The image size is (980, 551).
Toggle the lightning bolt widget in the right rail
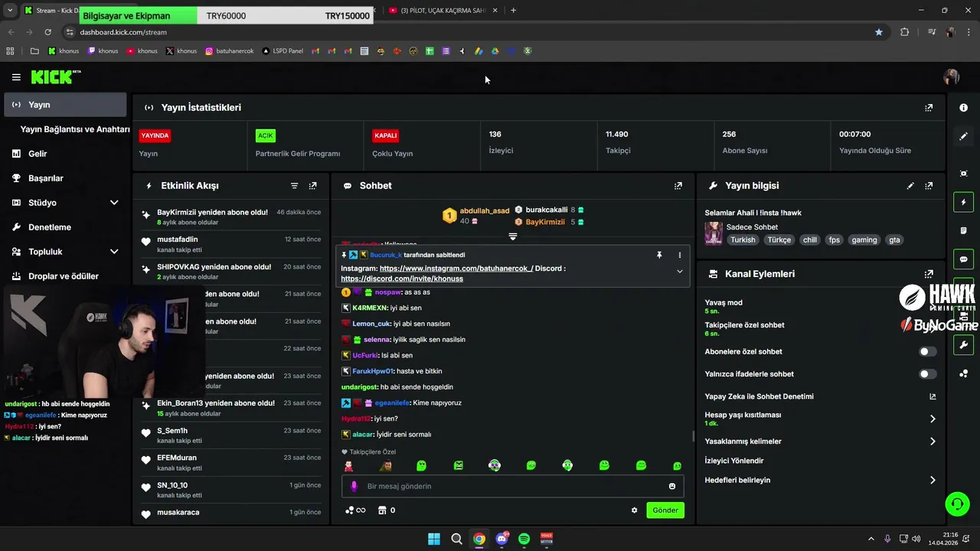(x=963, y=202)
